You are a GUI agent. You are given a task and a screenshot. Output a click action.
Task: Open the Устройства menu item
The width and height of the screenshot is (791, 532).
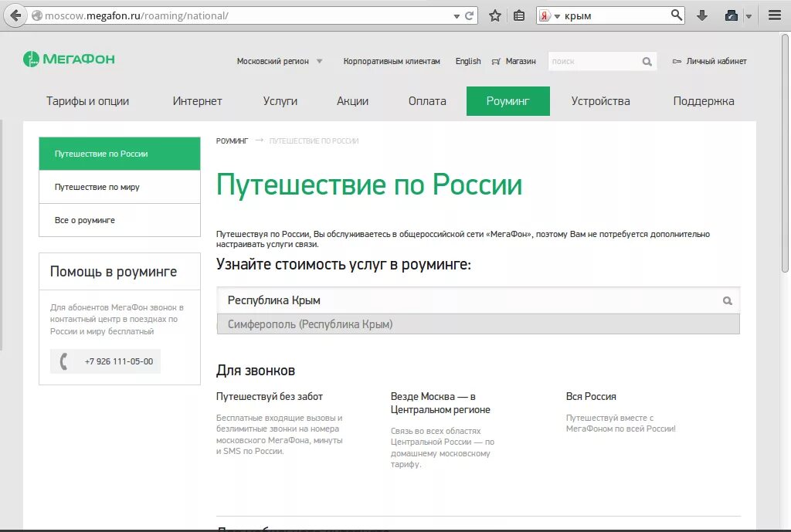click(x=600, y=101)
